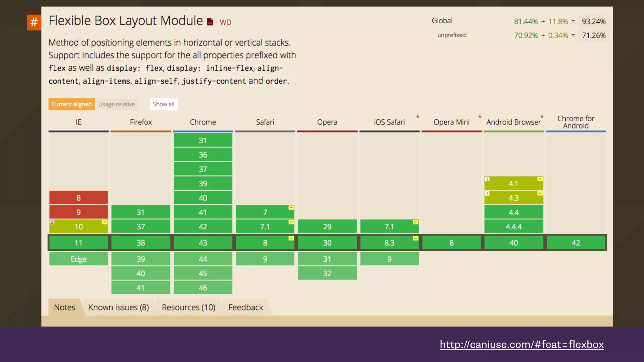Click the Flexible Box Layout Module title
The width and height of the screenshot is (644, 362).
click(126, 21)
